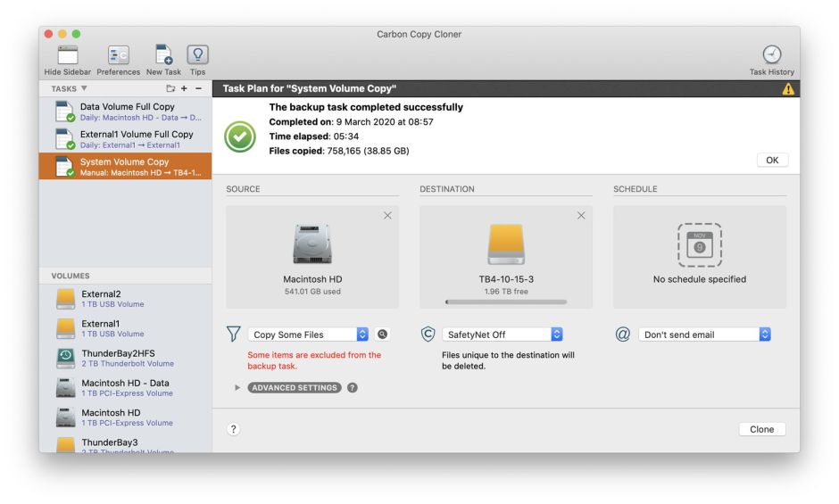Click the Advanced Settings help question mark
Screen dimensions: 839x504
pyautogui.click(x=353, y=388)
